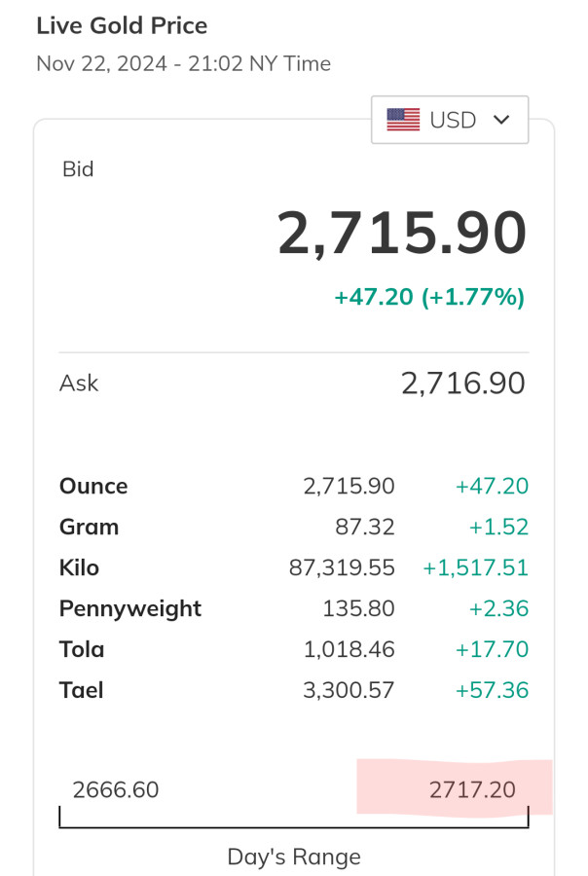Select the Ounce row label

(93, 486)
